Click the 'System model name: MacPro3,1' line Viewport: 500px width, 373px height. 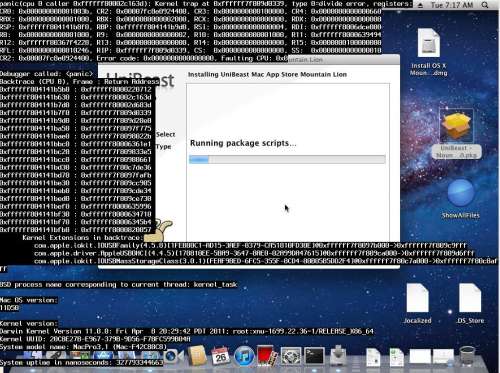[83, 347]
